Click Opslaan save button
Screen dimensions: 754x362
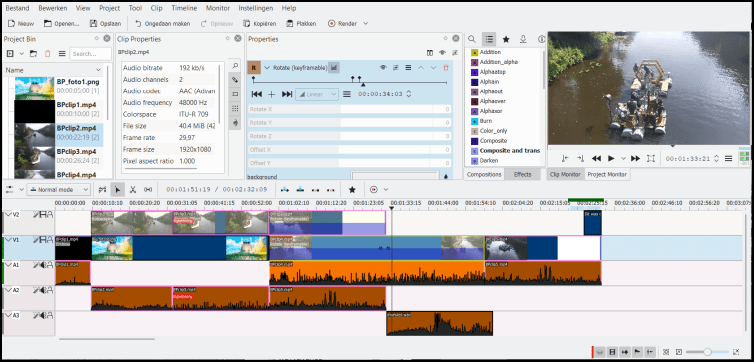pyautogui.click(x=105, y=23)
